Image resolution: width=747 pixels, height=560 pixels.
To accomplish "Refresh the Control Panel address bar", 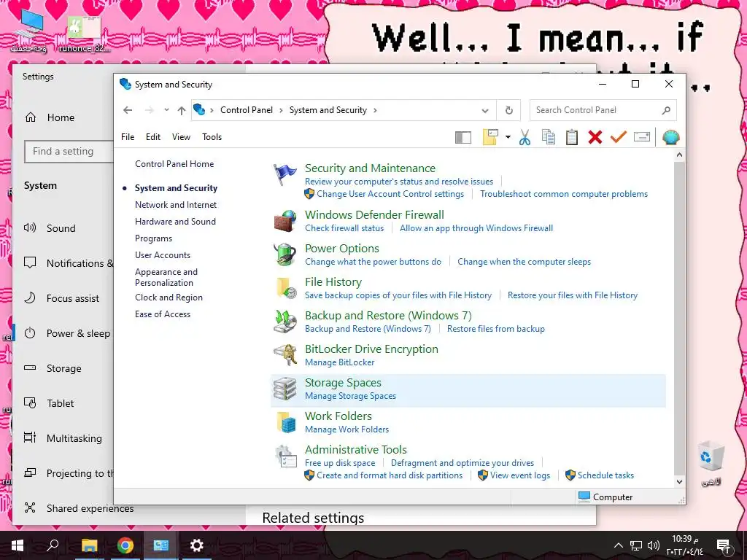I will coord(508,111).
